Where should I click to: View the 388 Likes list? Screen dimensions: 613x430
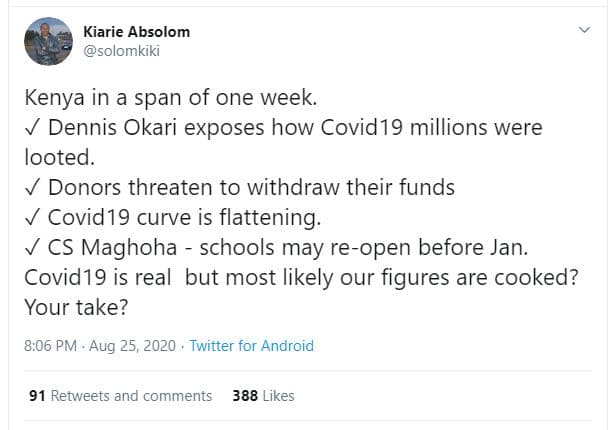pos(263,396)
